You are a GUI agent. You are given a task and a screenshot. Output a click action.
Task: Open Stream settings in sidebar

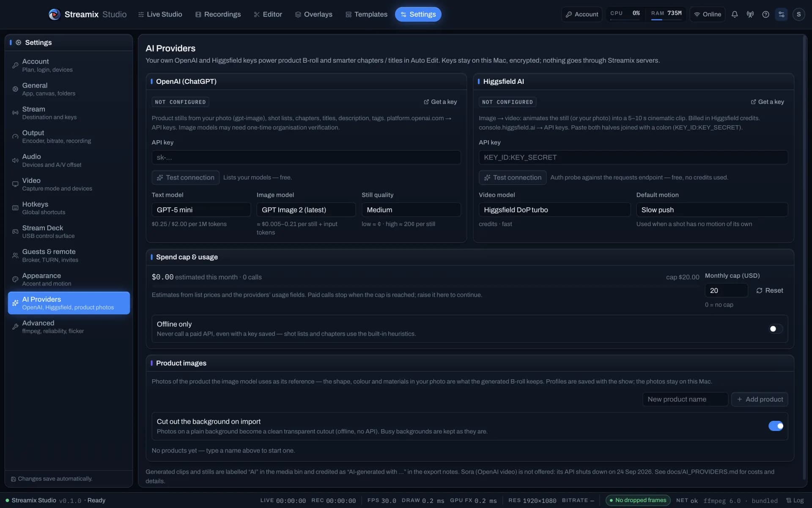pos(69,113)
